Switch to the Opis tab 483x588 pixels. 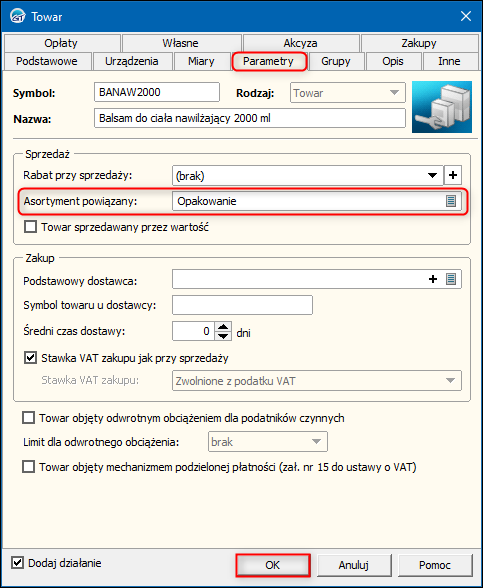(x=393, y=61)
